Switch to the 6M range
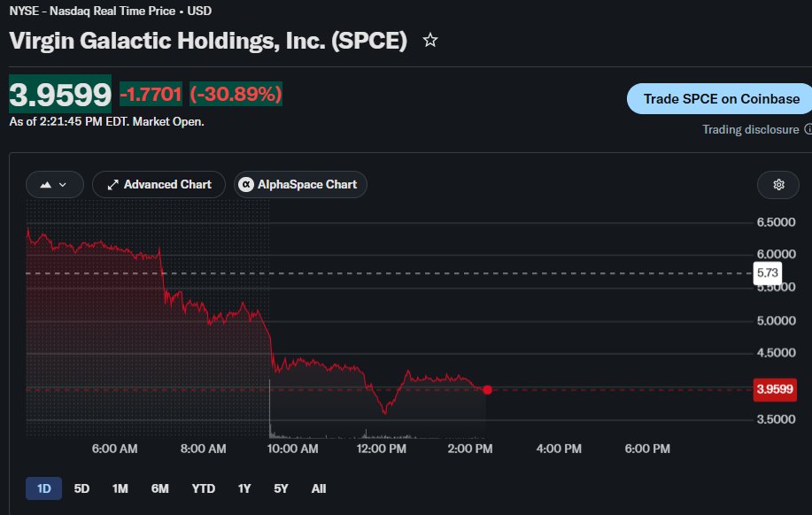The width and height of the screenshot is (812, 515). coord(159,488)
